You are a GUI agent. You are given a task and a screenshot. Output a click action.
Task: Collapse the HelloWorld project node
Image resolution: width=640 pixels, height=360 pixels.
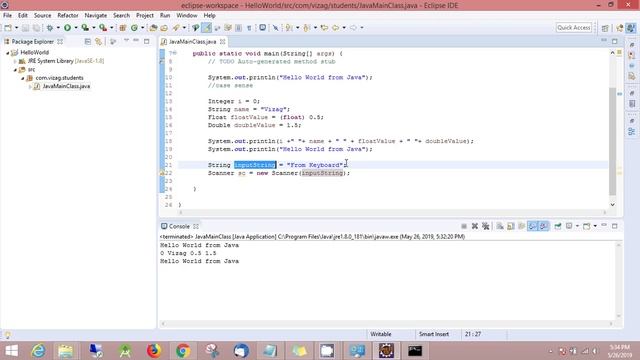7,53
